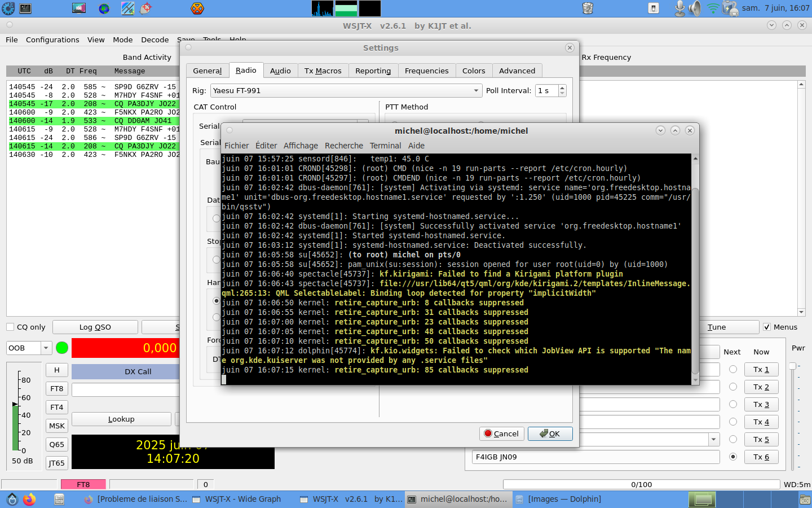Click the green desktop pager thumbnail in taskbar
The width and height of the screenshot is (812, 508).
pos(703,499)
